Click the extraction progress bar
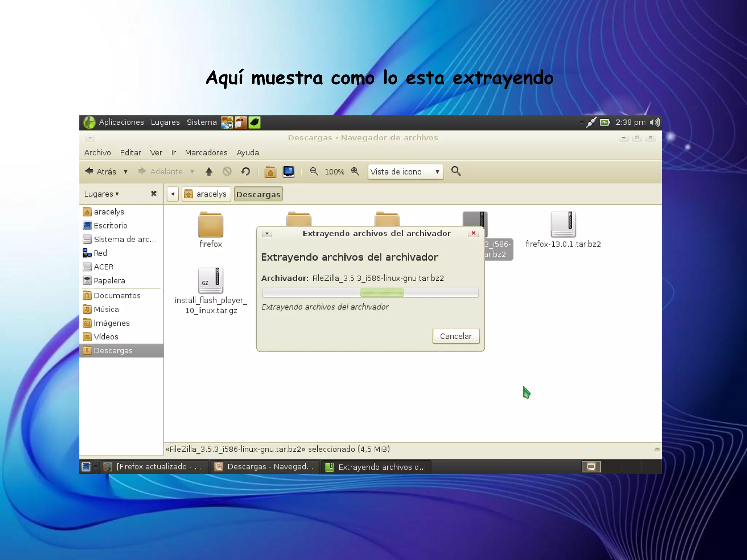This screenshot has width=747, height=560. [x=370, y=292]
